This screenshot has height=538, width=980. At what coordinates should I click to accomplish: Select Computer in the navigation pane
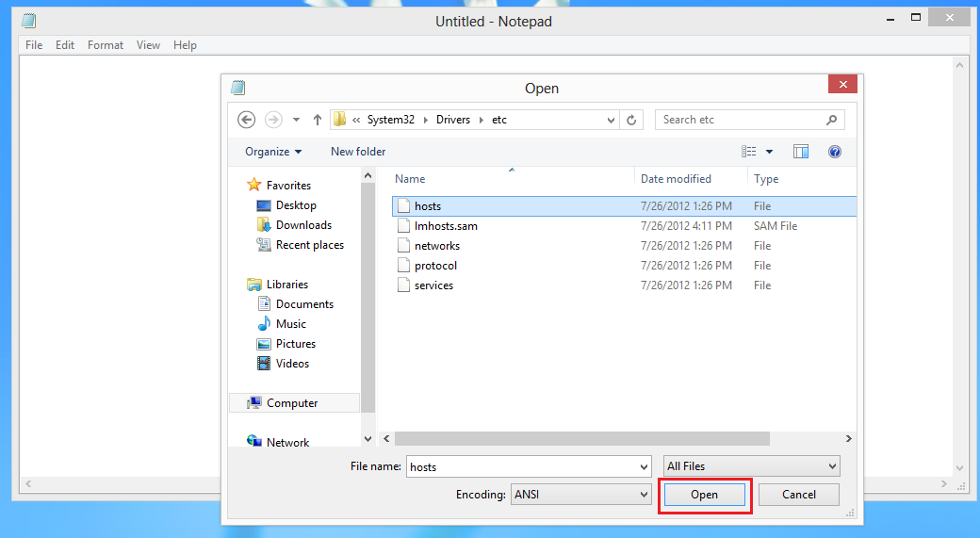292,403
